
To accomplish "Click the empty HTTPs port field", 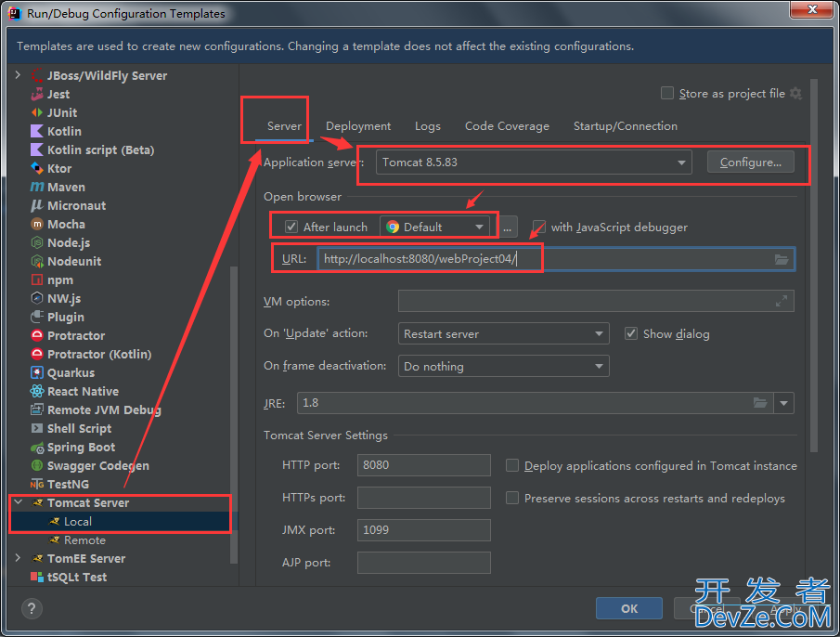I will coord(424,498).
